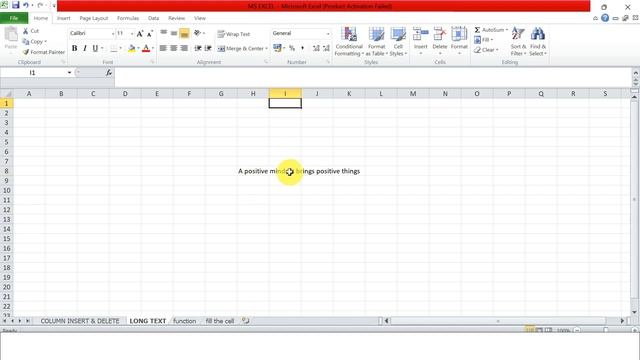Screen dimensions: 640x360
Task: Switch to the Data tab
Action: tap(153, 18)
